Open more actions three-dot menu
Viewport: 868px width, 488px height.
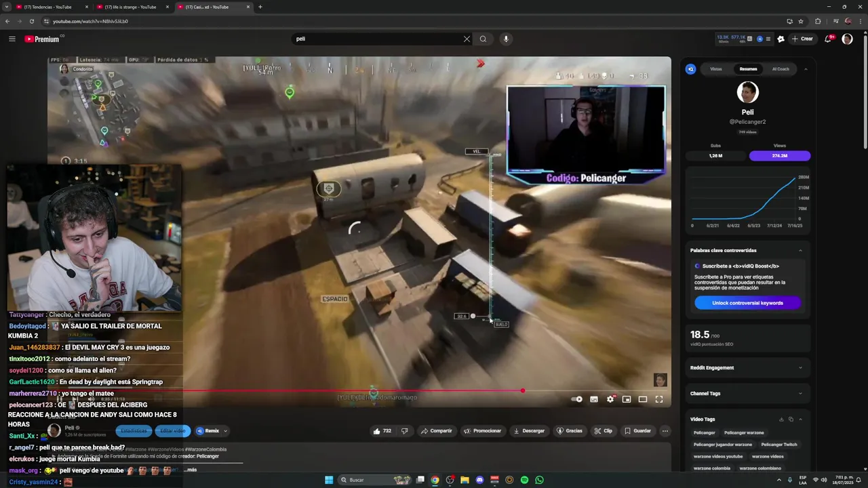665,431
